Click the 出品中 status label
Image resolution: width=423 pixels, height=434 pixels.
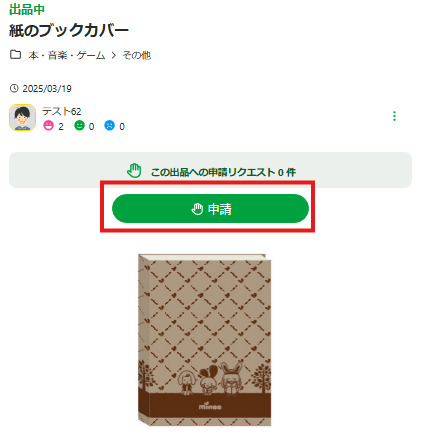click(x=27, y=9)
